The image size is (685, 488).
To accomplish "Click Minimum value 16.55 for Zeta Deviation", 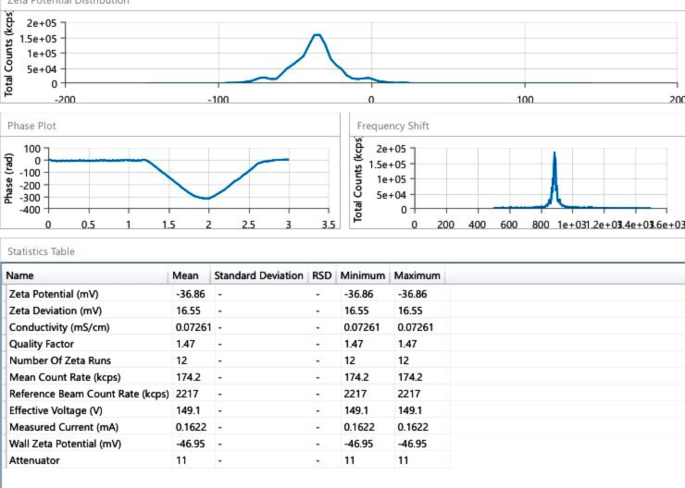I will click(x=356, y=311).
